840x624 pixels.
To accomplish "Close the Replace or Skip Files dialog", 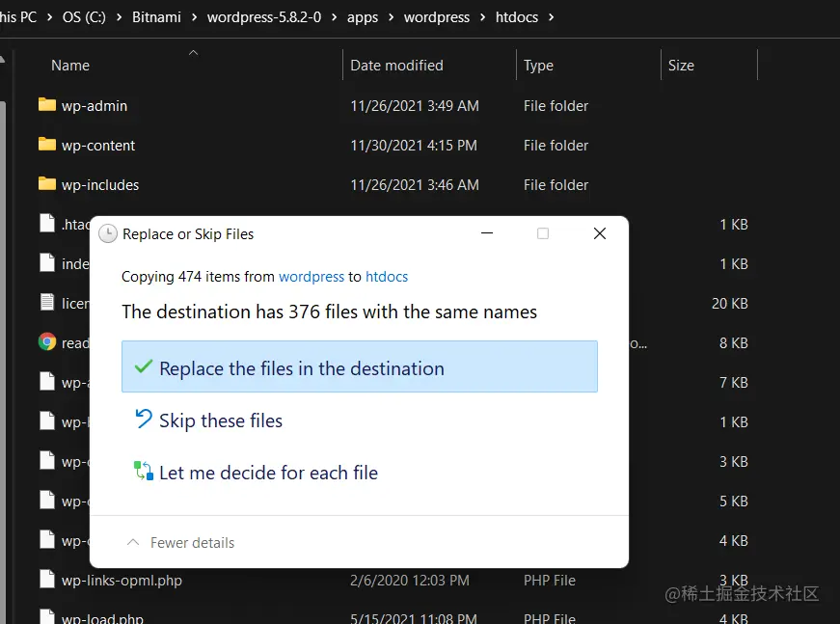I will 600,234.
